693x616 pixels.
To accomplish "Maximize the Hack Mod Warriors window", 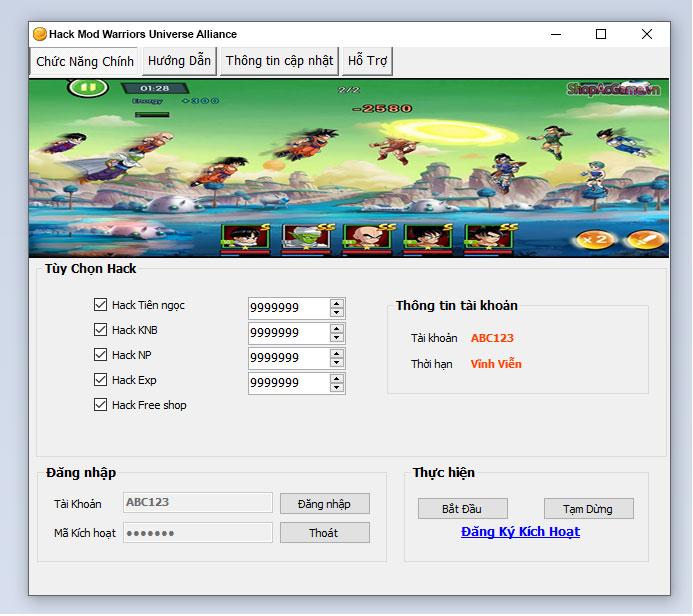I will coord(601,34).
